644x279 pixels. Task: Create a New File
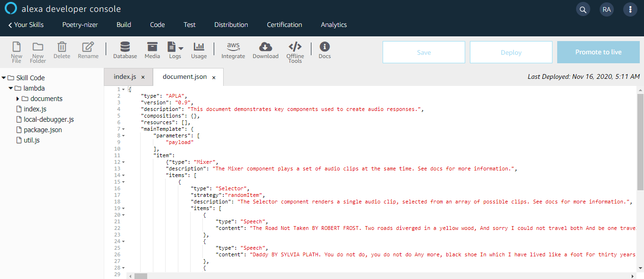(17, 52)
